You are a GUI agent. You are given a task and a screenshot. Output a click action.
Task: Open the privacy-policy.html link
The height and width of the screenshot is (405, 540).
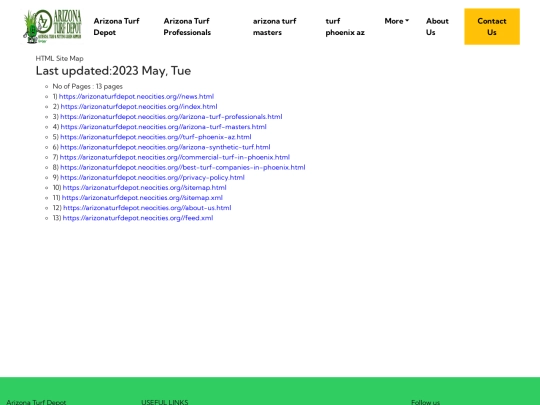point(152,177)
